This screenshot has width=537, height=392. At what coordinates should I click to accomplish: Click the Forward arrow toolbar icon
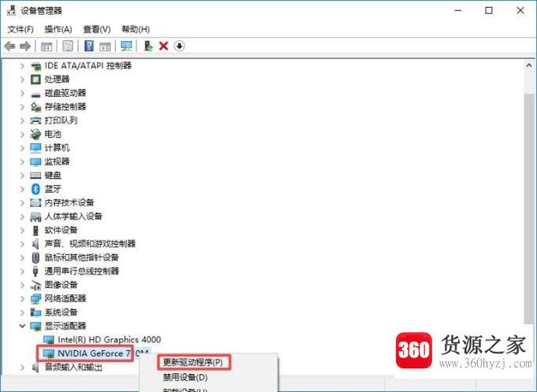click(25, 46)
